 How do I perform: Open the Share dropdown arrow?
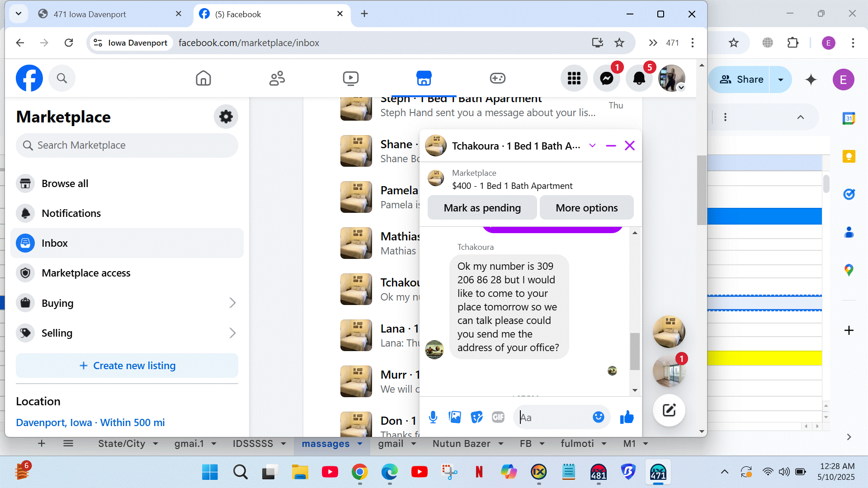pos(780,80)
